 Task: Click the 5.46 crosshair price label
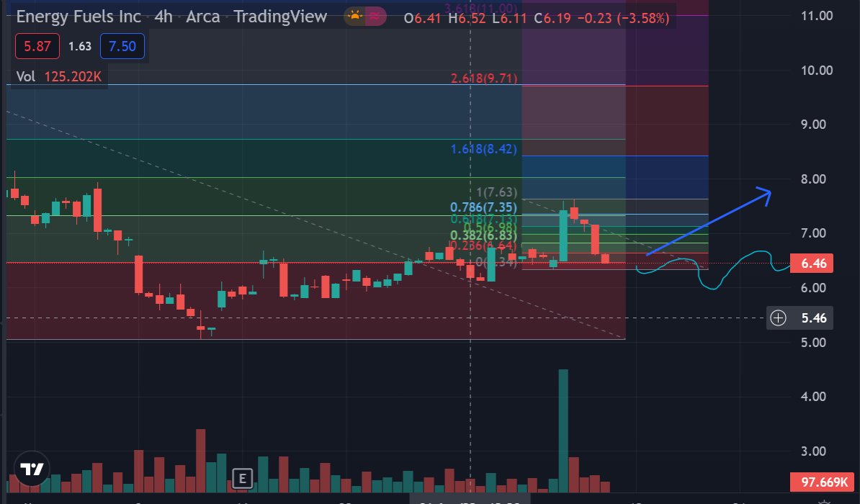point(814,318)
